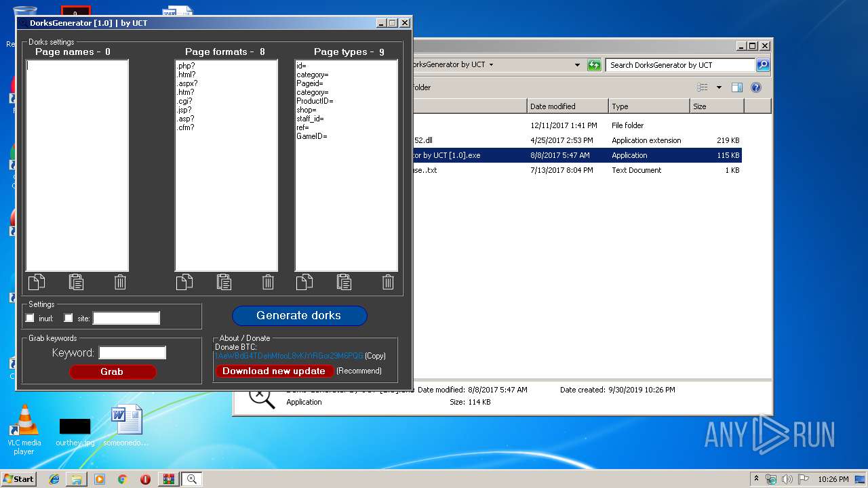The height and width of the screenshot is (488, 868).
Task: Click the Generate dorks button
Action: pyautogui.click(x=299, y=315)
